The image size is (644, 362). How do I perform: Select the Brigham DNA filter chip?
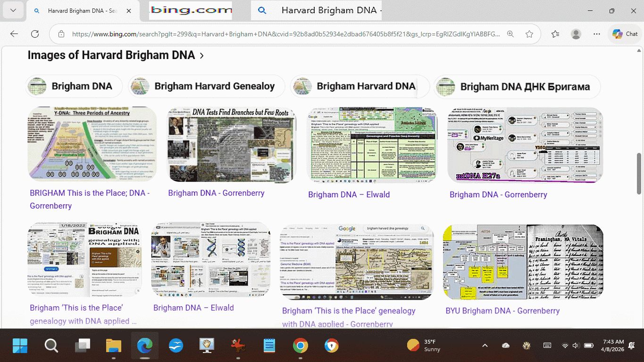point(74,86)
